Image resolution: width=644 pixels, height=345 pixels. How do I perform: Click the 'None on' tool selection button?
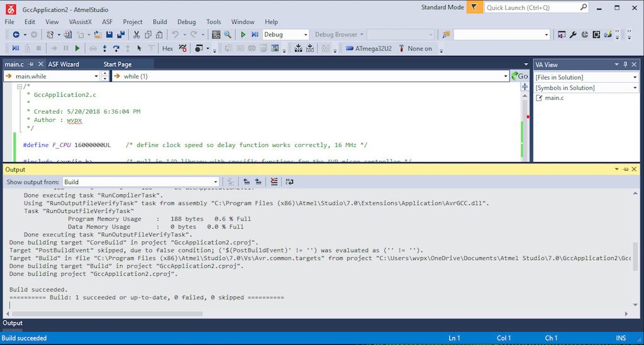[415, 48]
